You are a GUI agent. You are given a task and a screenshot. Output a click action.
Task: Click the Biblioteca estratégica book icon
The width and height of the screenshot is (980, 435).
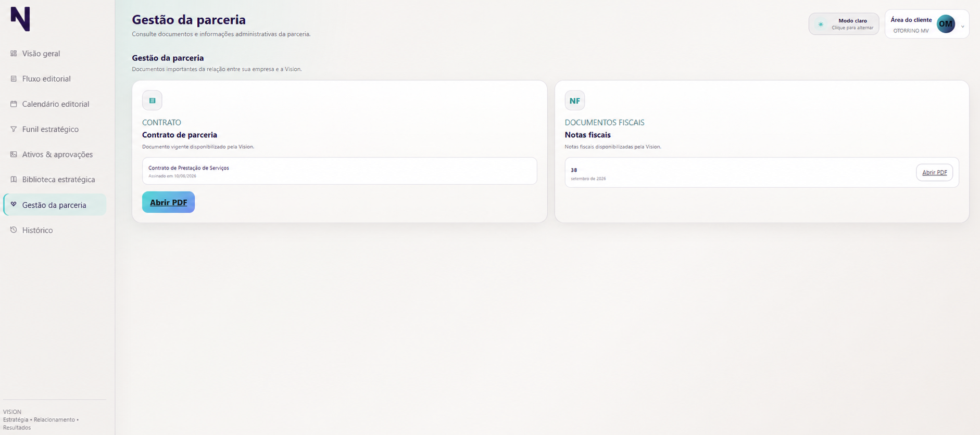[14, 179]
